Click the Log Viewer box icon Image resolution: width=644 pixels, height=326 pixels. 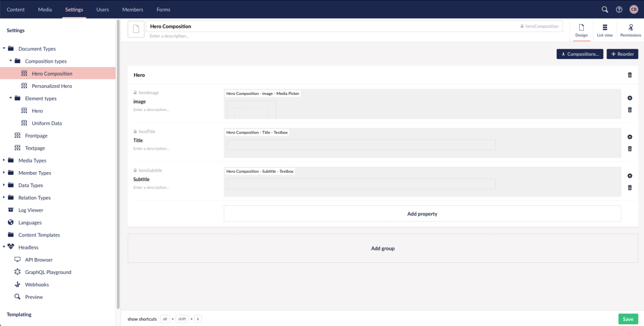tap(11, 210)
